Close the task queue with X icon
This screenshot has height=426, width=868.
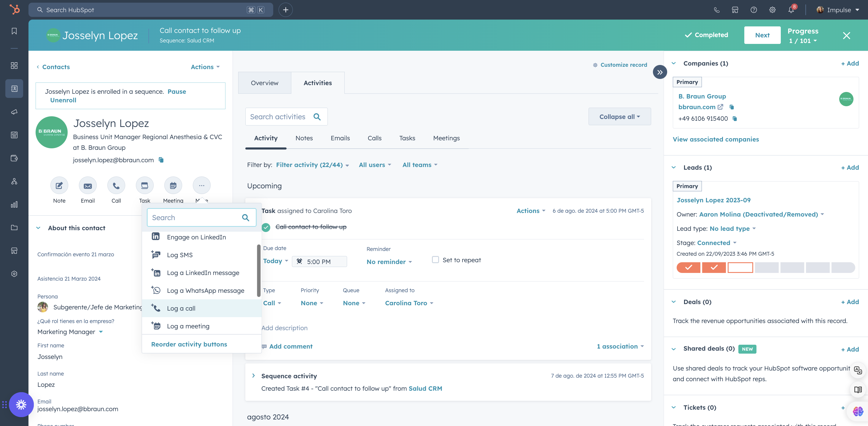846,35
